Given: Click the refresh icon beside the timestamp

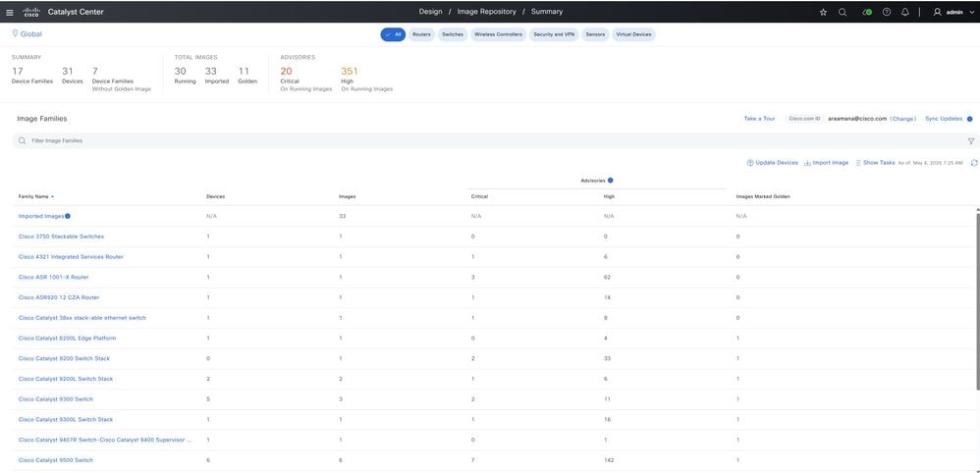Looking at the screenshot, I should (974, 163).
